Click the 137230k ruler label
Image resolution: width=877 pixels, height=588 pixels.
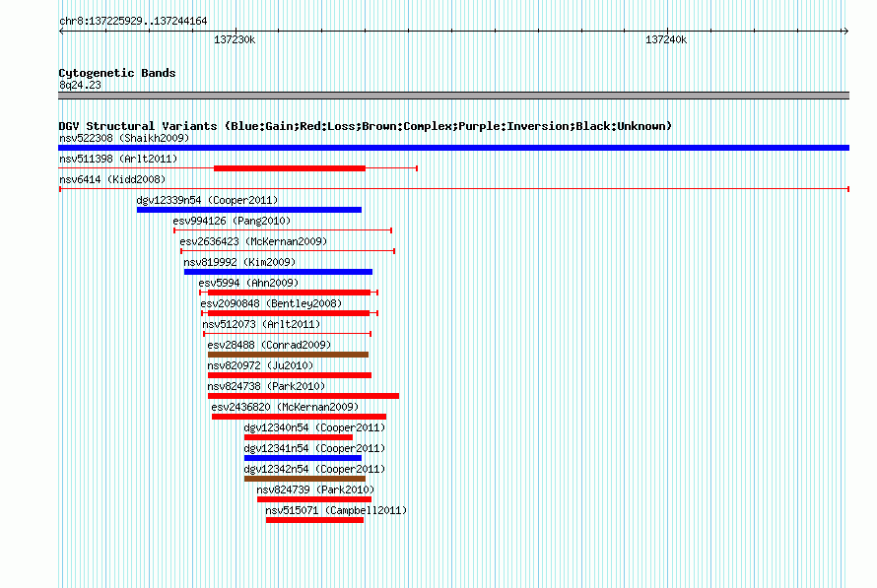235,40
